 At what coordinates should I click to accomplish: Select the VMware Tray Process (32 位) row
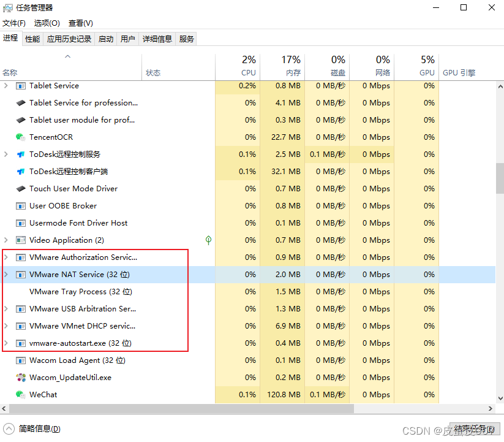(247, 291)
